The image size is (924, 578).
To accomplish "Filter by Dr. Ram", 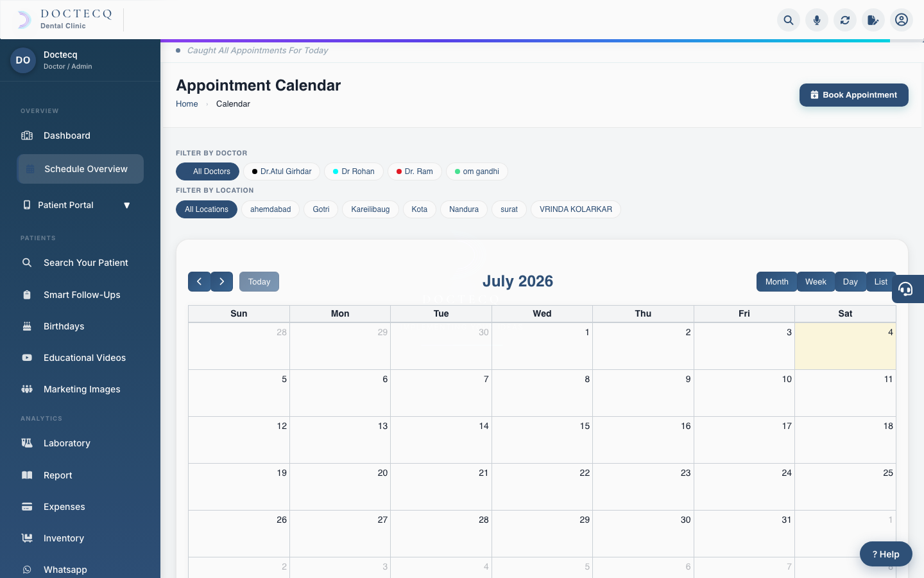I will click(x=415, y=171).
